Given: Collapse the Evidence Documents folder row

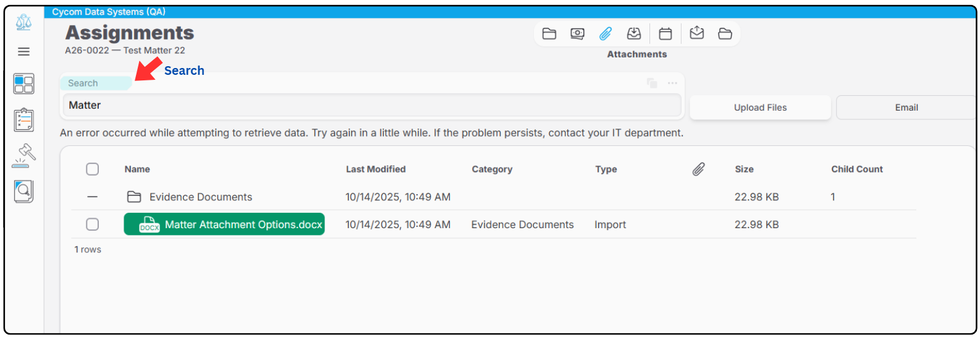Looking at the screenshot, I should [x=92, y=197].
